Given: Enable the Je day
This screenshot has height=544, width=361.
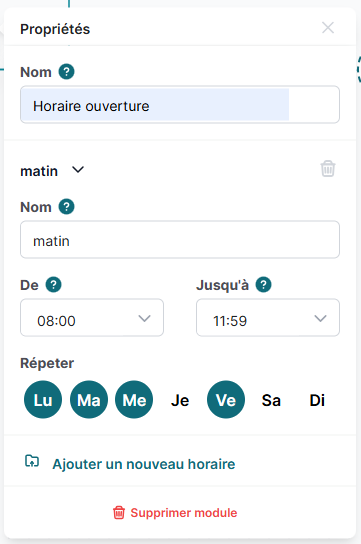Looking at the screenshot, I should tap(180, 400).
